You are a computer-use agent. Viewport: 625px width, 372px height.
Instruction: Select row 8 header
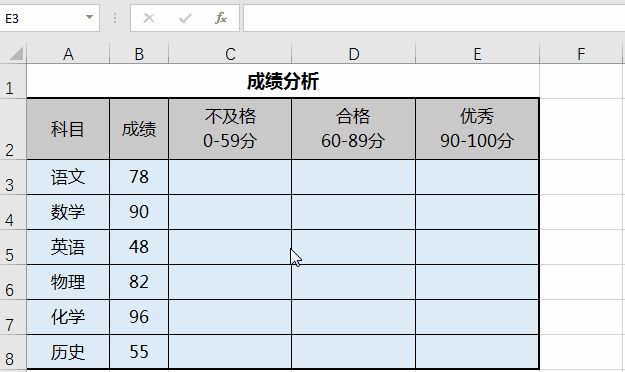[13, 352]
